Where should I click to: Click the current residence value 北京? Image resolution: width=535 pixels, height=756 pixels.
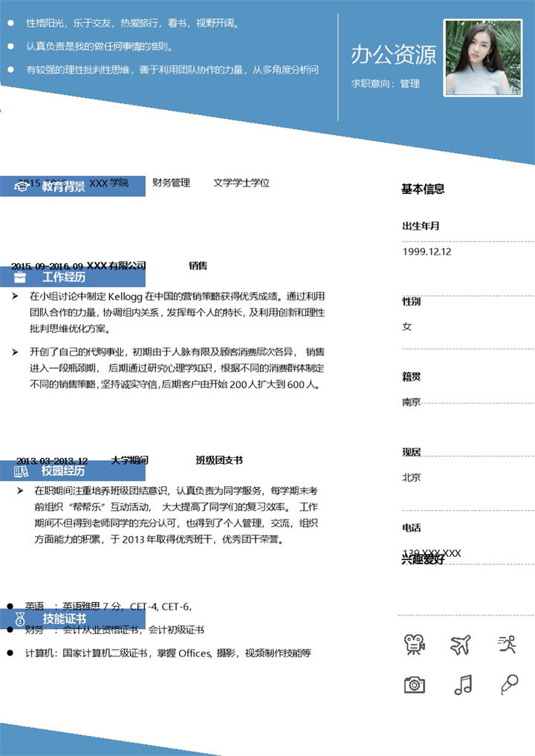coord(411,477)
